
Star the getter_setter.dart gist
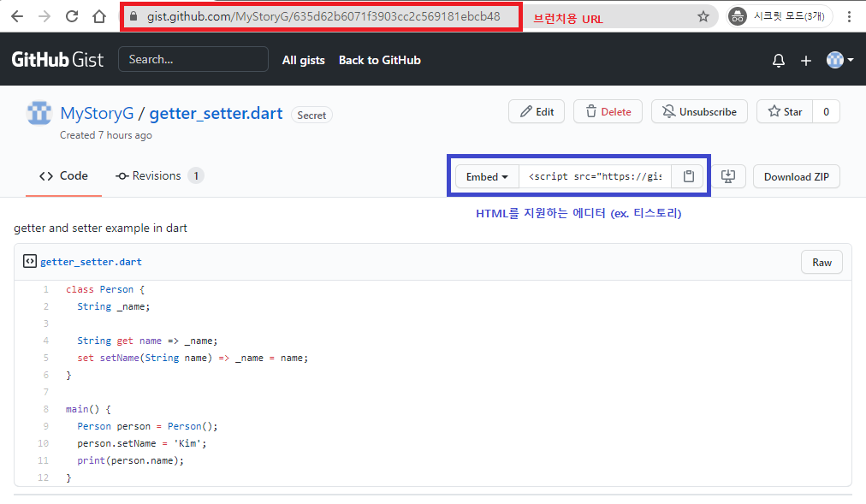point(784,111)
